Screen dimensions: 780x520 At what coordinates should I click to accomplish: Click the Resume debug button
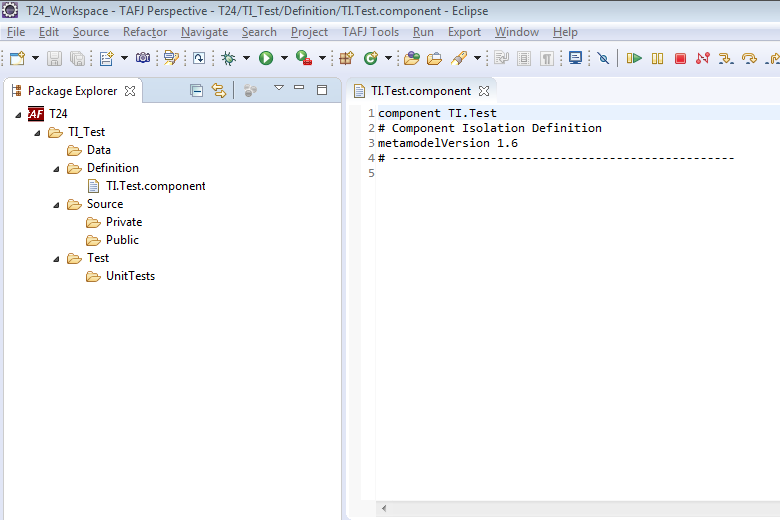click(x=634, y=58)
